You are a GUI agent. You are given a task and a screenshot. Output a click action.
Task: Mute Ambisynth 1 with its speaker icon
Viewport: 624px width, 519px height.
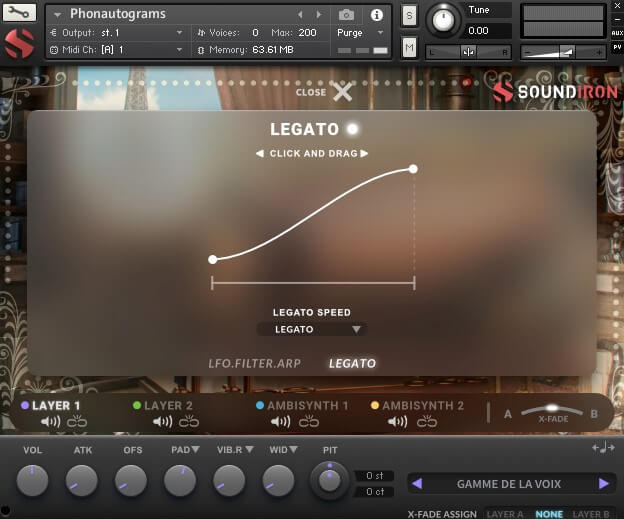click(x=281, y=421)
